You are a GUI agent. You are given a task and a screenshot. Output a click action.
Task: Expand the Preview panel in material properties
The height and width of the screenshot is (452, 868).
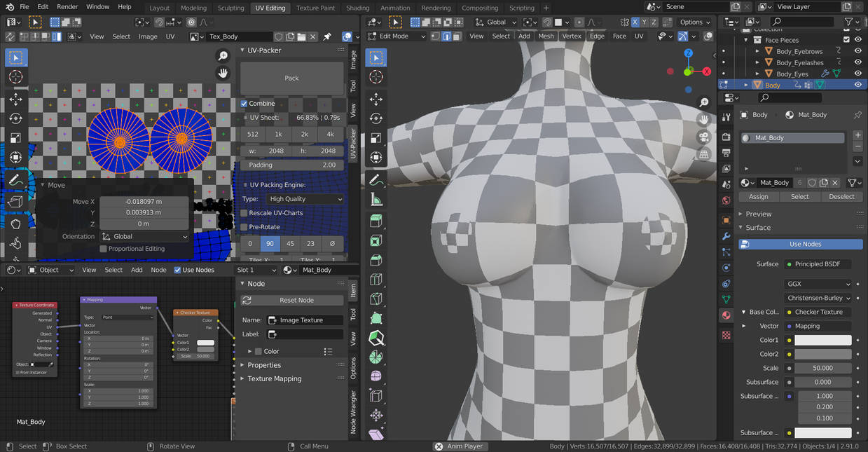tap(758, 214)
